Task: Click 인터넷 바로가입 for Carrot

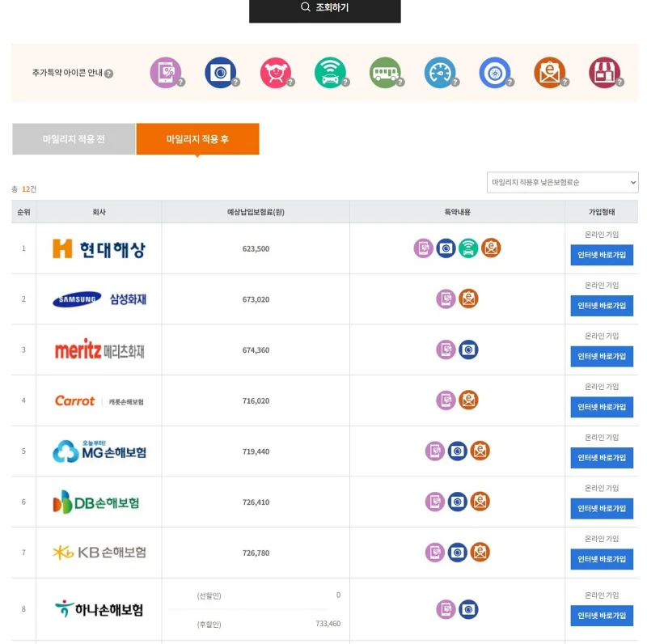Action: (602, 407)
